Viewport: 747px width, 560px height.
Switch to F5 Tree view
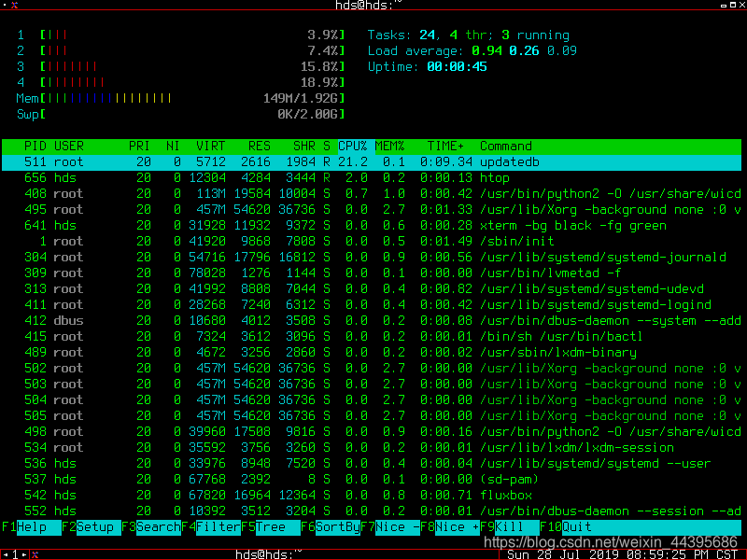click(x=271, y=527)
